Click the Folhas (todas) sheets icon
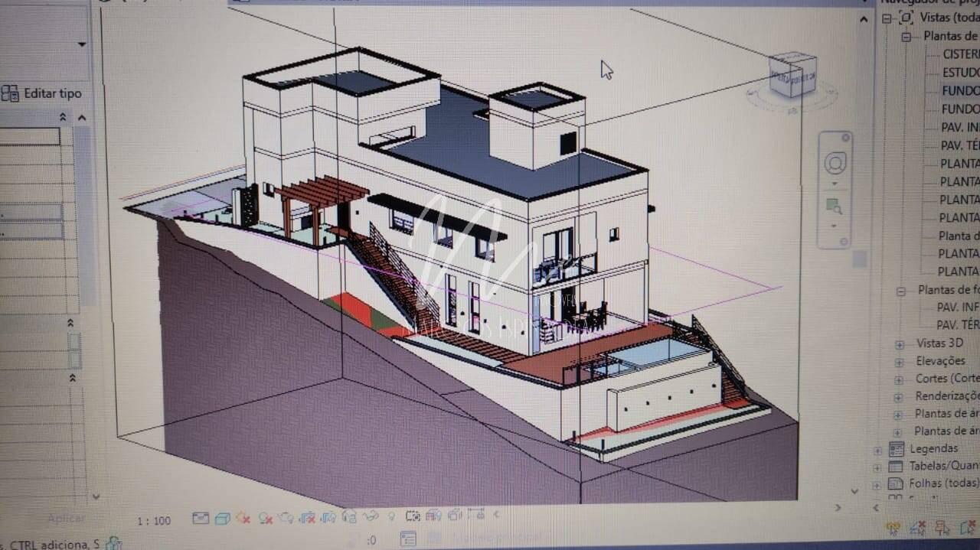The image size is (980, 550). pyautogui.click(x=896, y=483)
